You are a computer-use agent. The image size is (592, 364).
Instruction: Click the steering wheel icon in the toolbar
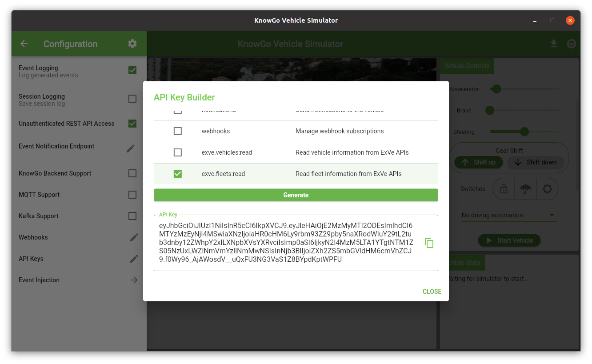click(572, 44)
